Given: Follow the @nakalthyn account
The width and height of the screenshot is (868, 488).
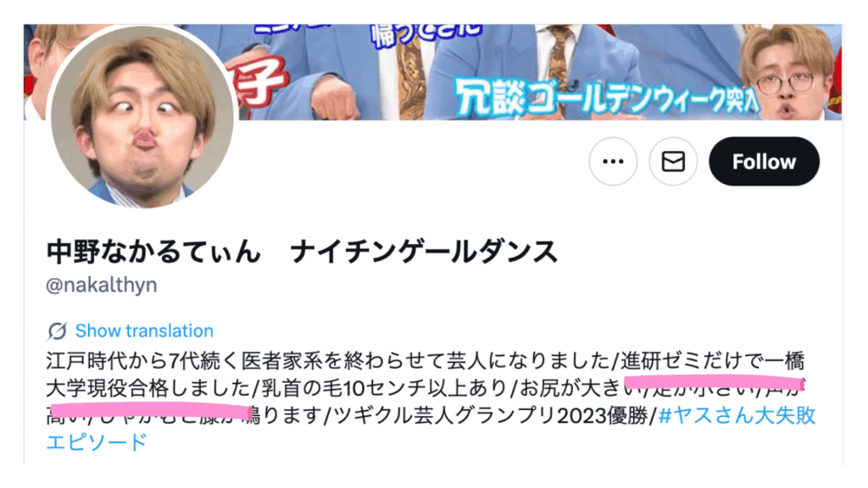Looking at the screenshot, I should (764, 162).
